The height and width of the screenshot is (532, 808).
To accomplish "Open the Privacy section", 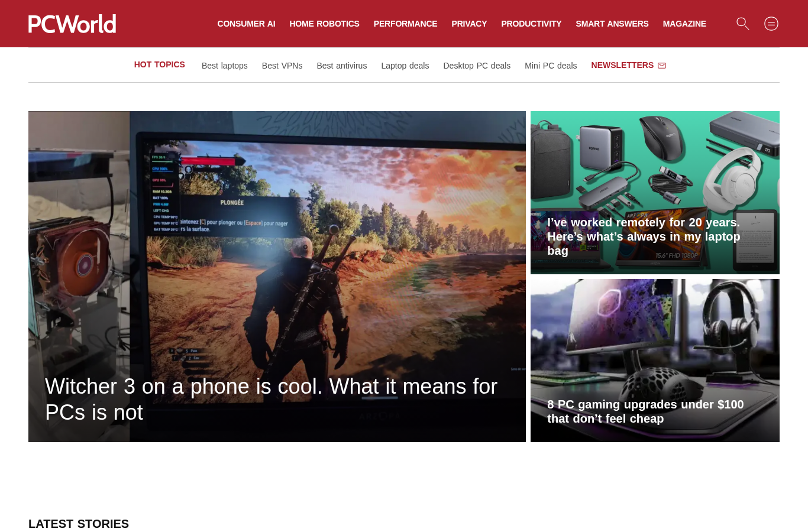I will point(469,24).
